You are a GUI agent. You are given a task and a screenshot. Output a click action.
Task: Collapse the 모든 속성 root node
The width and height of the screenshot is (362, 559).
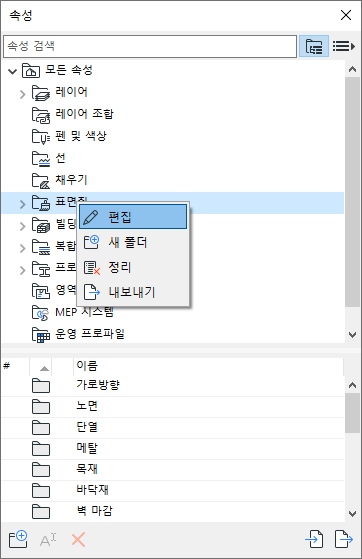tap(12, 71)
